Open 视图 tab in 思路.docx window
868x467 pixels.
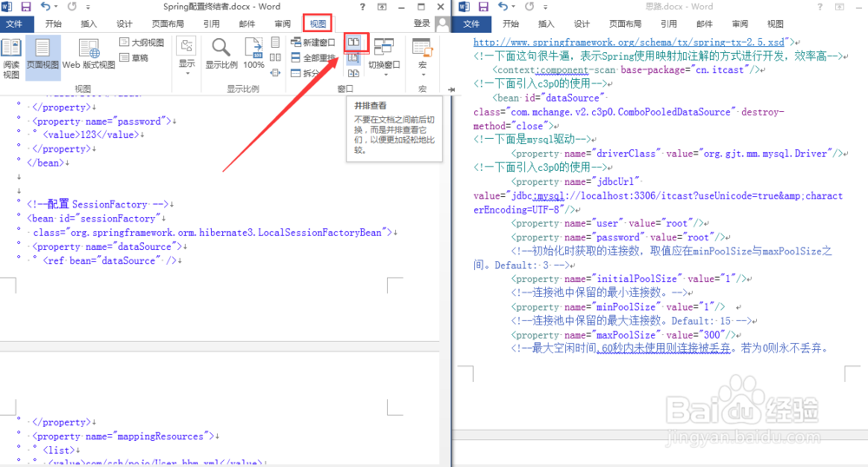pos(775,23)
